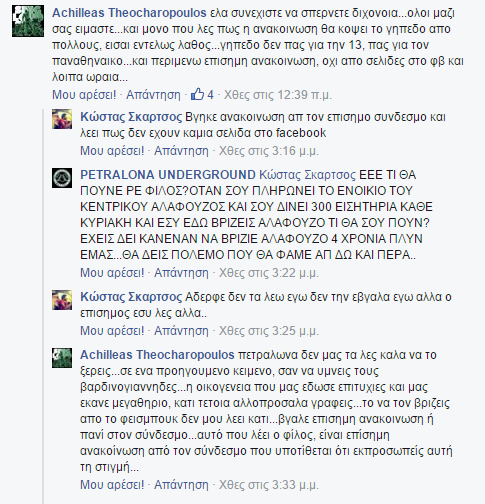Open Achilleas Theocharopoulos profile from top comment
The width and height of the screenshot is (485, 504).
(x=129, y=13)
